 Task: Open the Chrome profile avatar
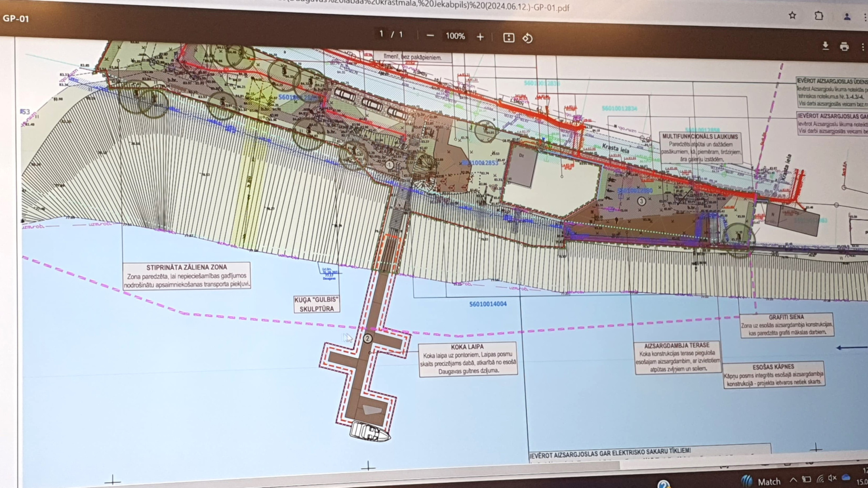point(847,17)
